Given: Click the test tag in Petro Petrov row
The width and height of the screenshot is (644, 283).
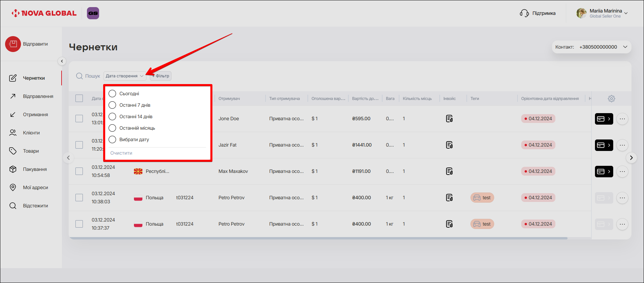Looking at the screenshot, I should 482,198.
